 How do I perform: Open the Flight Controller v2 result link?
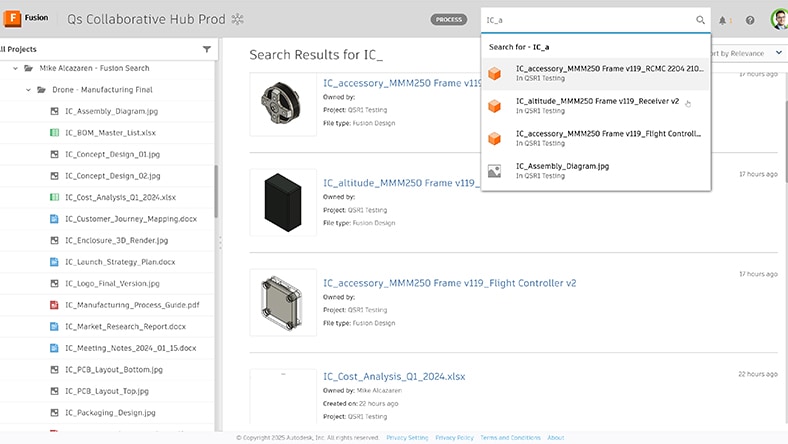click(449, 283)
